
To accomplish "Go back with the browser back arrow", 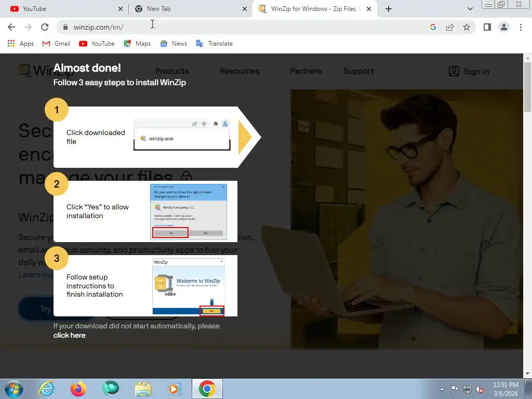I will click(11, 27).
